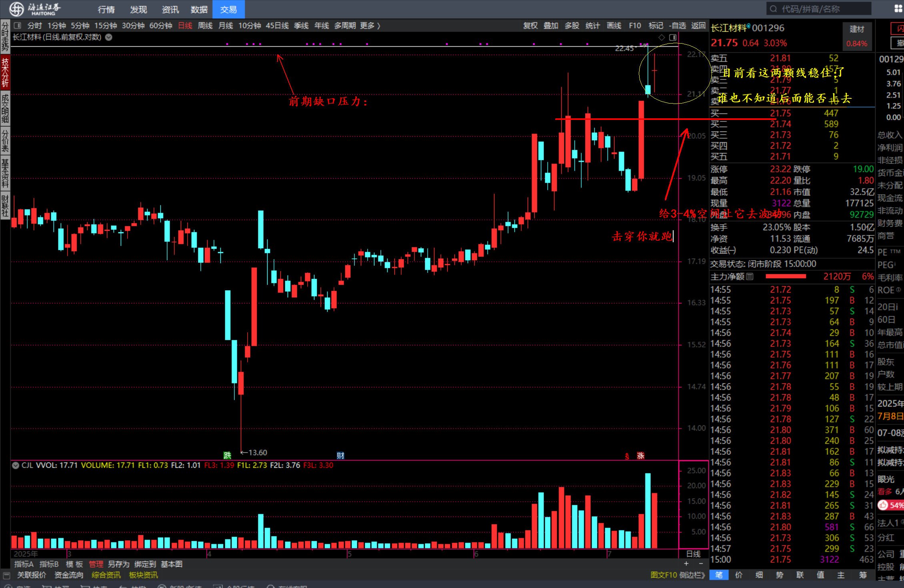Click 另存为 save-as option
This screenshot has height=588, width=904.
(x=119, y=564)
